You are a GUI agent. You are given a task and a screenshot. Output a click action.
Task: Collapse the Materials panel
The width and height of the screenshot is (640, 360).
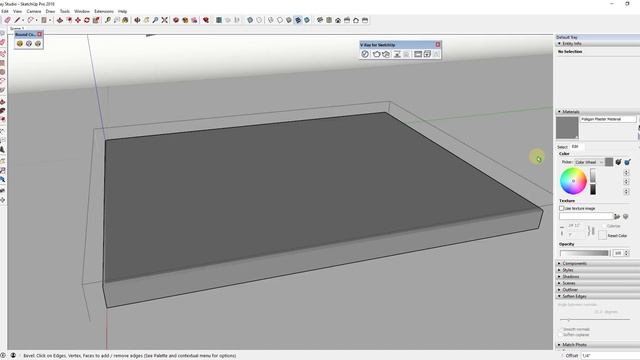point(560,111)
